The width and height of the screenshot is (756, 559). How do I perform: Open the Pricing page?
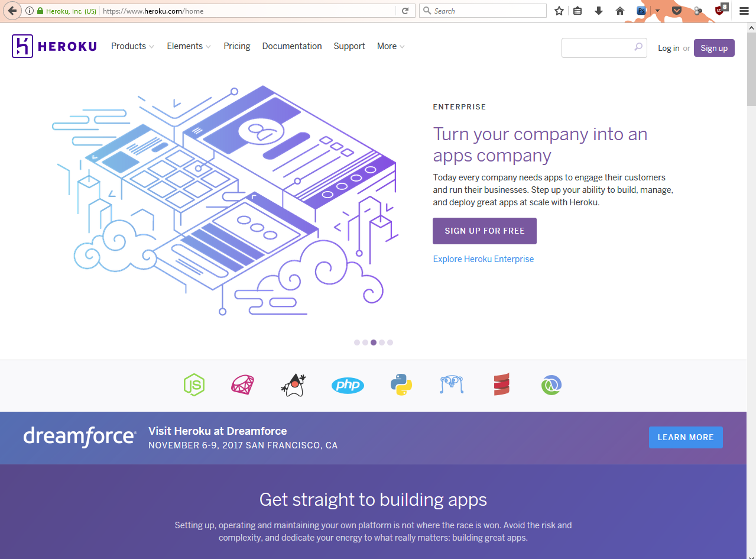click(237, 46)
